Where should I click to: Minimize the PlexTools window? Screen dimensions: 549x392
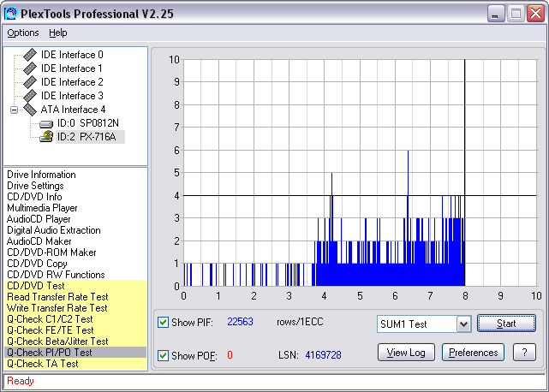coord(496,14)
